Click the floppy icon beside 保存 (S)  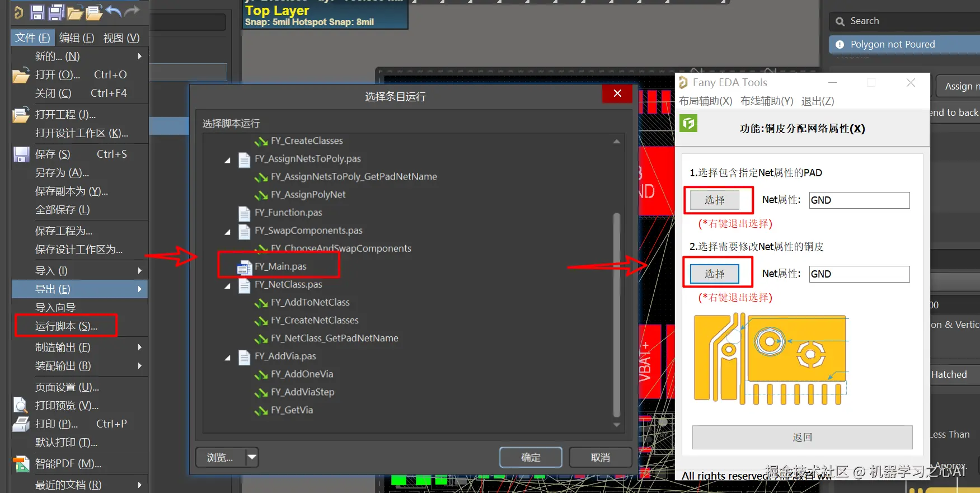[x=21, y=154]
